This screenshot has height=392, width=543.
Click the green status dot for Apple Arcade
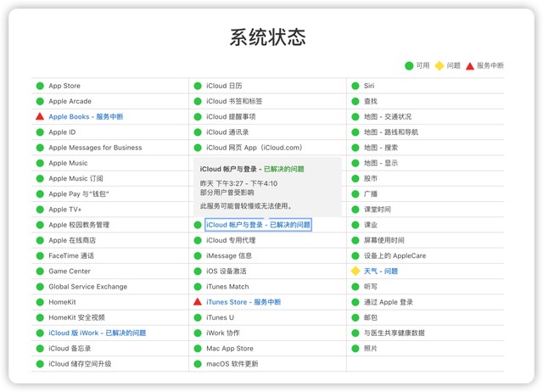[40, 102]
